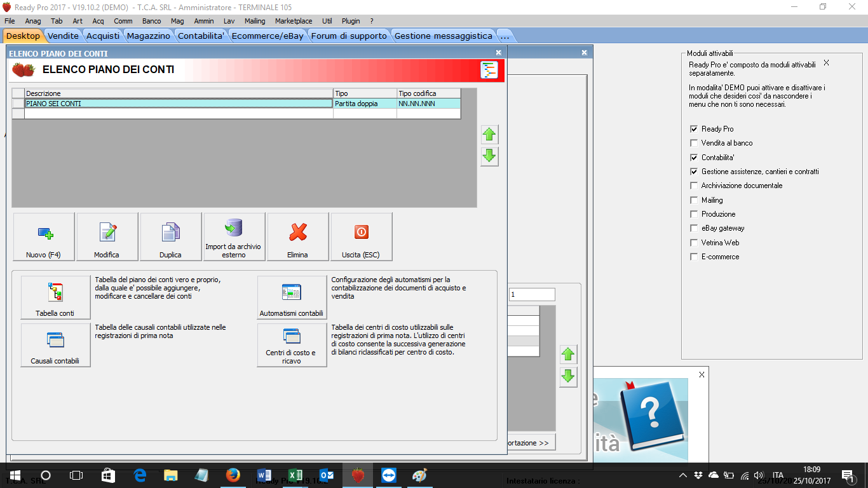Viewport: 868px width, 488px height.
Task: Open Task View in taskbar
Action: tap(76, 475)
